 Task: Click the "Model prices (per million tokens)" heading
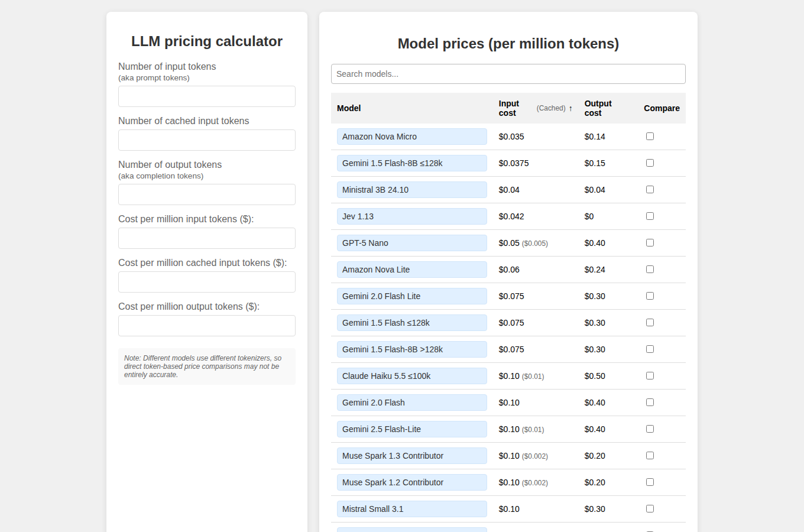point(508,44)
